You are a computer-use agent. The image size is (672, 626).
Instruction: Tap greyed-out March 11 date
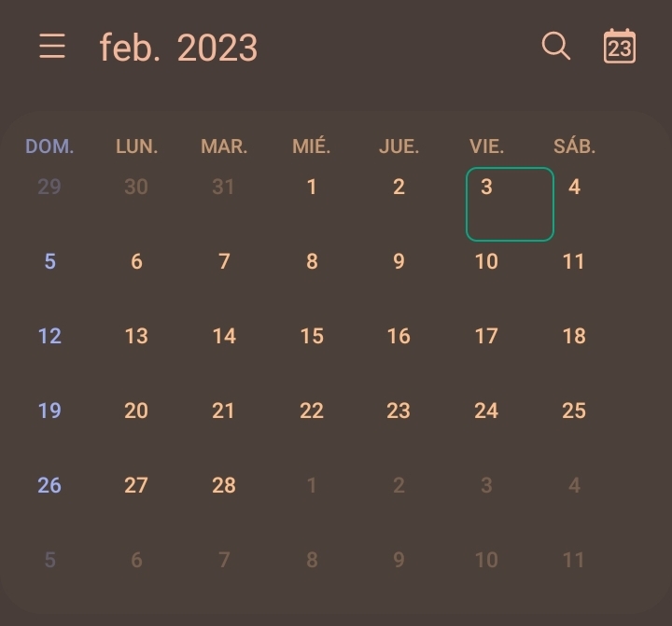(573, 560)
